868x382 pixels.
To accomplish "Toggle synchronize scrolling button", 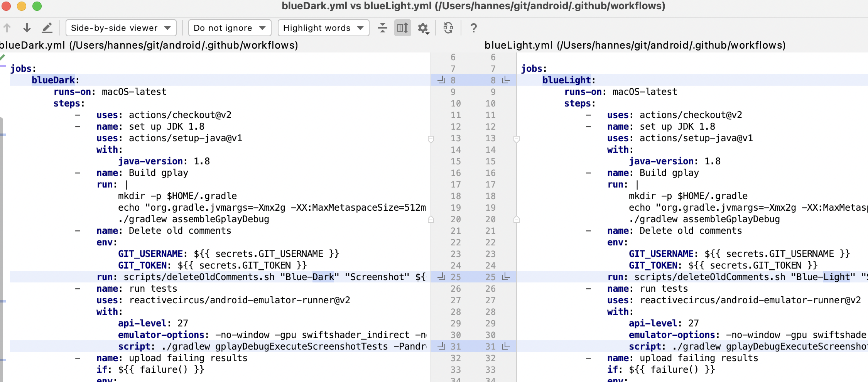I will (x=402, y=28).
